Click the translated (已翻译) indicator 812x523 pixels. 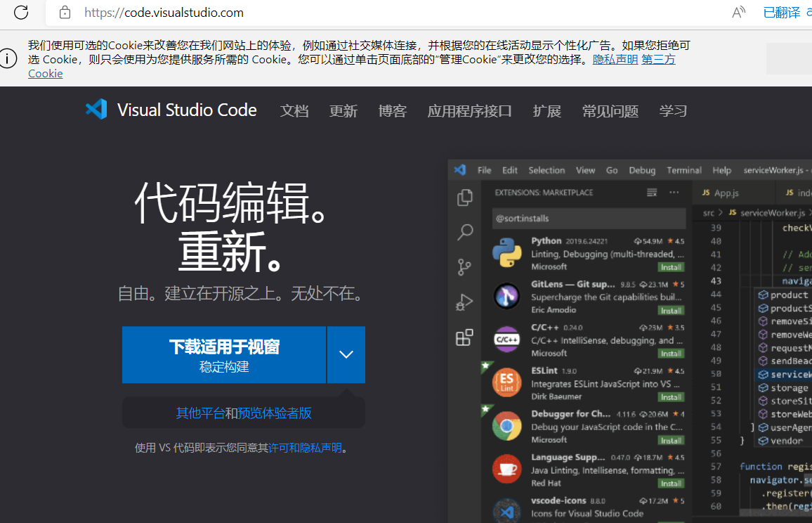(x=782, y=13)
